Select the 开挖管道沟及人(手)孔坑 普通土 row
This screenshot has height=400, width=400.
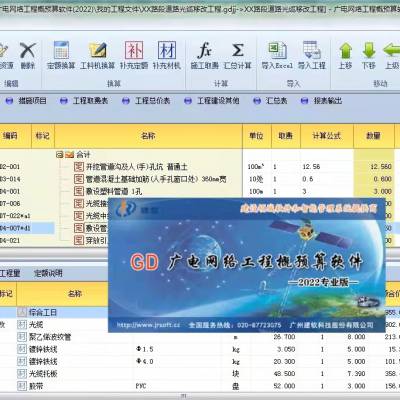tap(137, 167)
